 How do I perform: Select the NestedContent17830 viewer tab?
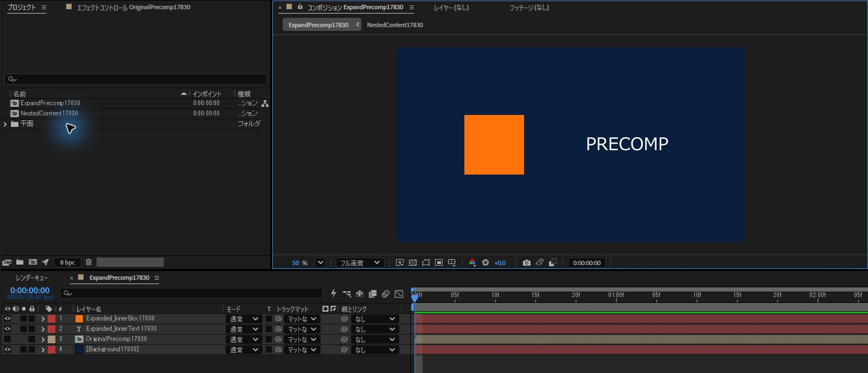click(x=395, y=25)
